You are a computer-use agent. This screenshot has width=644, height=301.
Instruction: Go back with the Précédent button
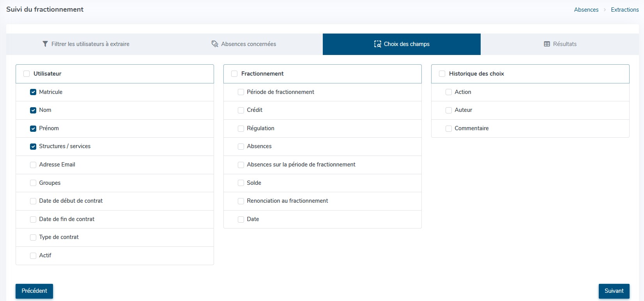pyautogui.click(x=34, y=291)
